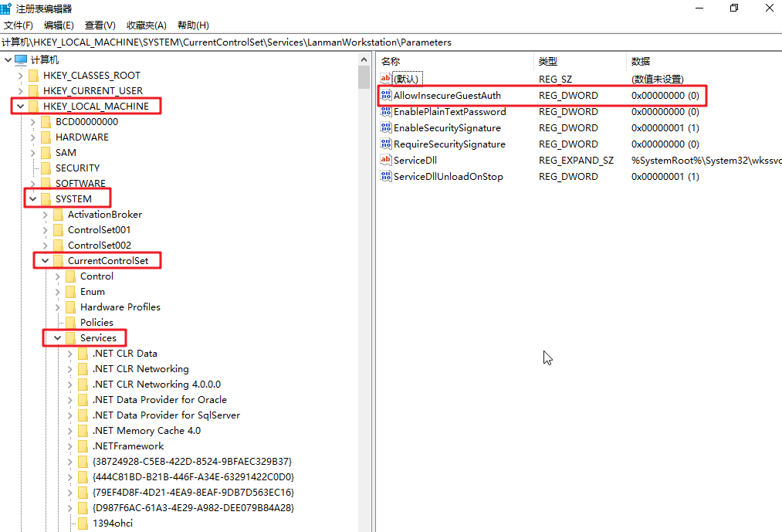This screenshot has height=532, width=782.
Task: Click the Registry Editor app icon in title bar
Action: 6,8
